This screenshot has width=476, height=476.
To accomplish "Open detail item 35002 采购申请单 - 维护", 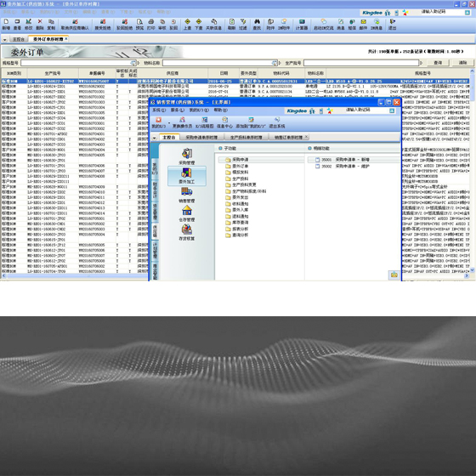I will (x=342, y=166).
